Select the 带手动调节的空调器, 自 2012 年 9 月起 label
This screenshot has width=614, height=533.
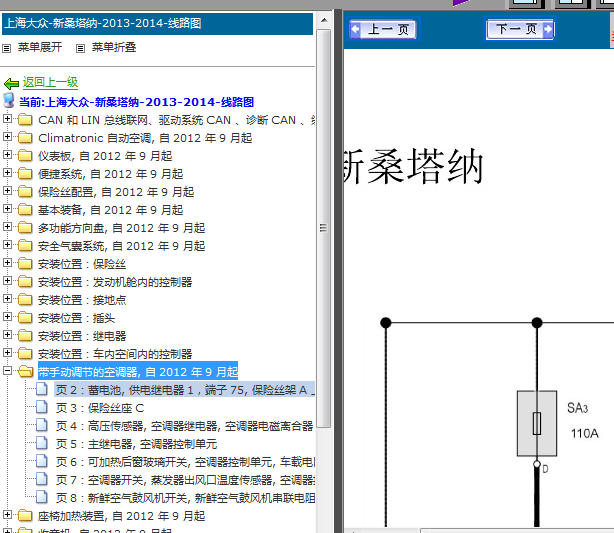tap(138, 372)
